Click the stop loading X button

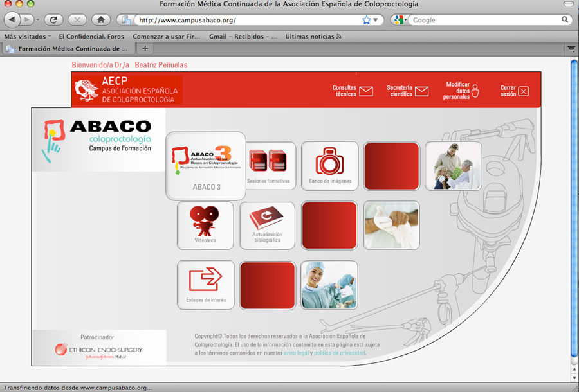tap(77, 20)
